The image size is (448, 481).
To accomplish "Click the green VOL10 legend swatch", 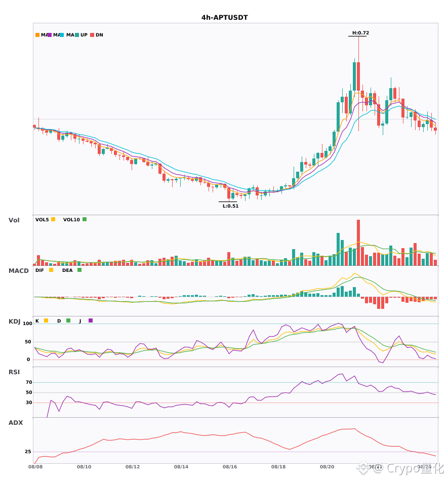I will click(85, 219).
